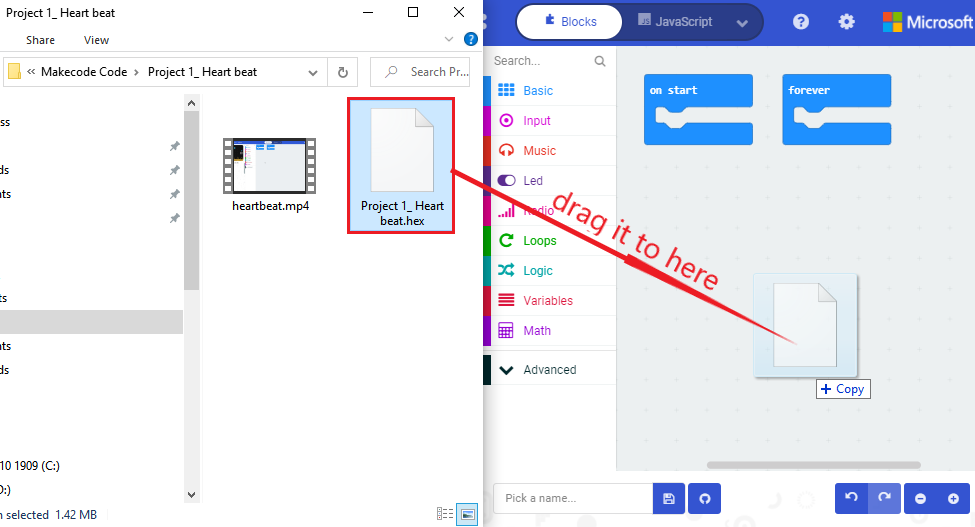
Task: Open the language dropdown beside JavaScript
Action: [x=742, y=23]
